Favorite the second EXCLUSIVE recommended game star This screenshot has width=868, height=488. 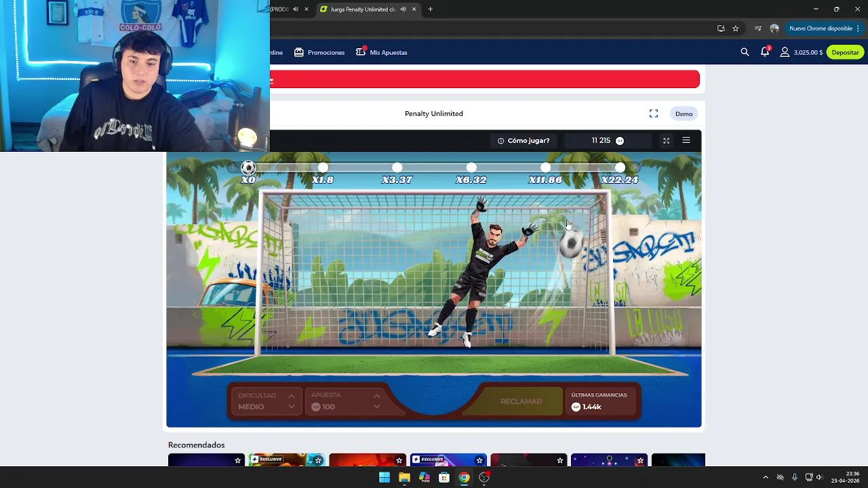coord(479,460)
